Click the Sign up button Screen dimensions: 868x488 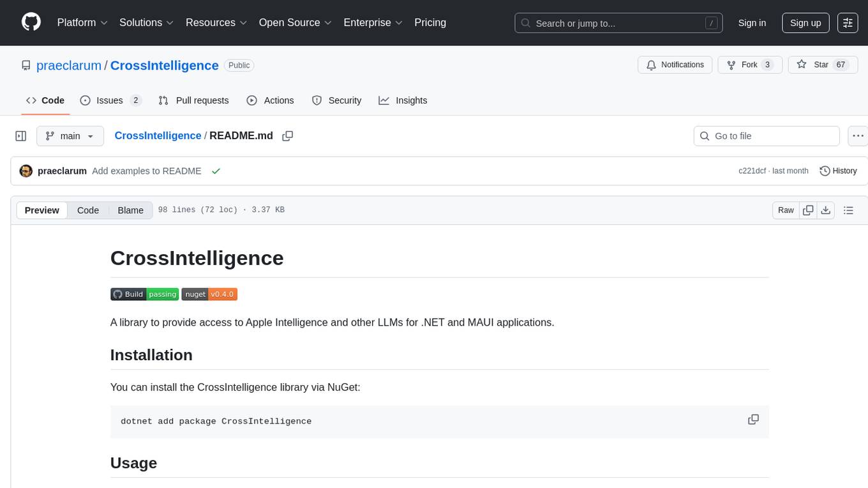point(805,23)
